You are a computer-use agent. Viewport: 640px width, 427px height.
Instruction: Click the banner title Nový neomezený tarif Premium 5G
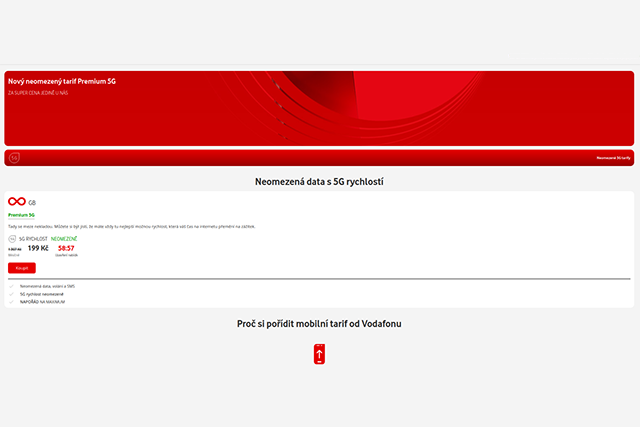(62, 81)
